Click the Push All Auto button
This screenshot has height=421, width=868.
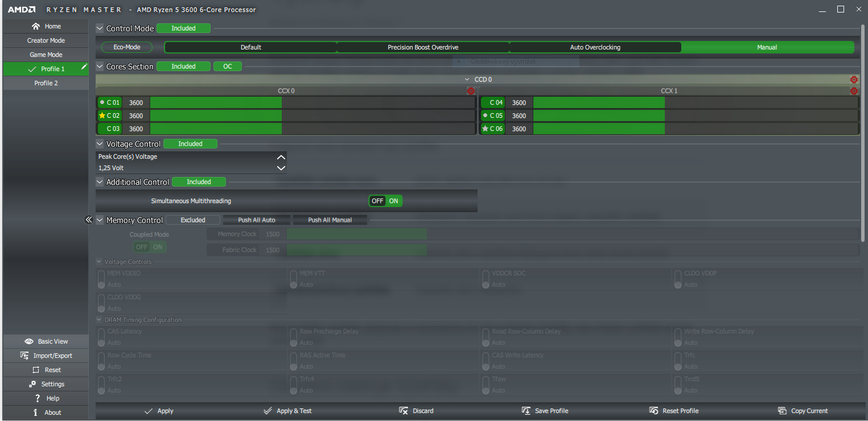256,220
